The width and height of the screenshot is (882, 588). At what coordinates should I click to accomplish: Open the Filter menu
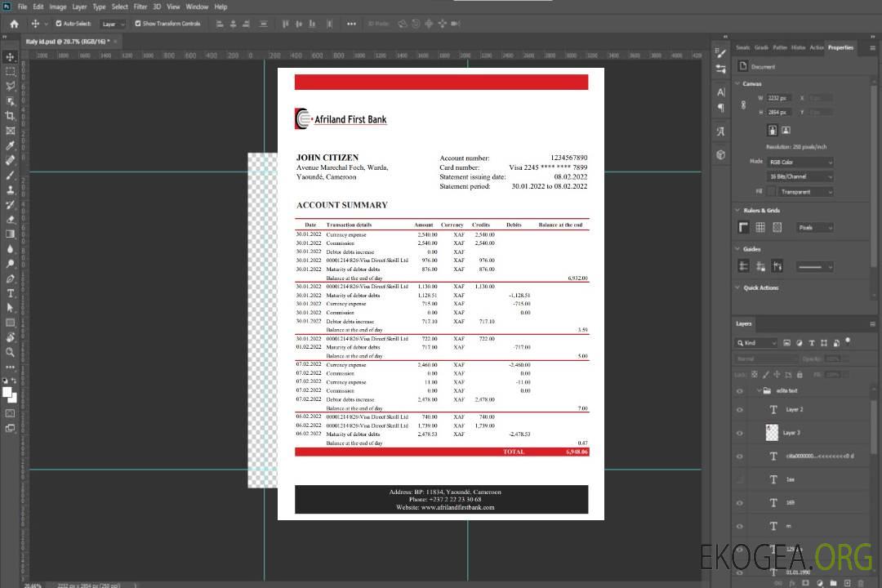click(x=140, y=7)
